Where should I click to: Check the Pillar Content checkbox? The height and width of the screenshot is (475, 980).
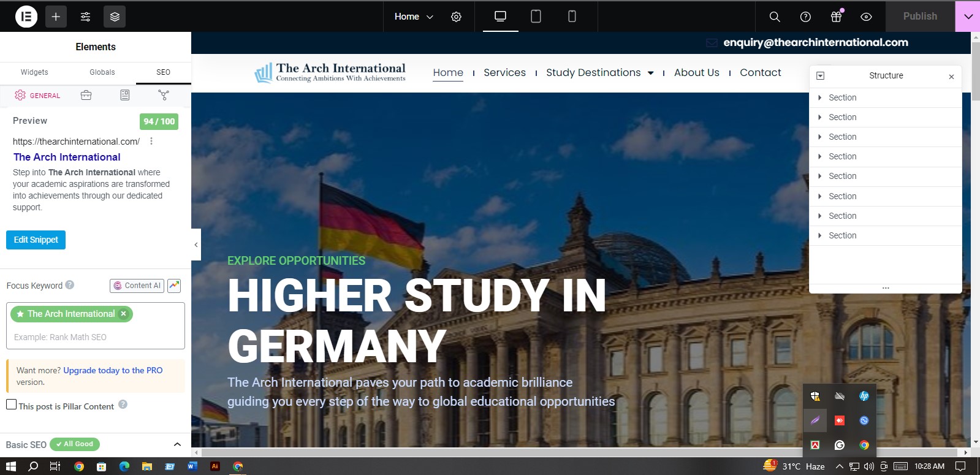pyautogui.click(x=12, y=405)
